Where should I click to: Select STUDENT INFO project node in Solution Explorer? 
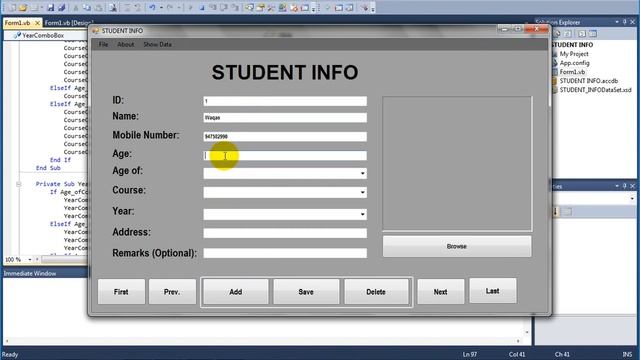click(572, 45)
